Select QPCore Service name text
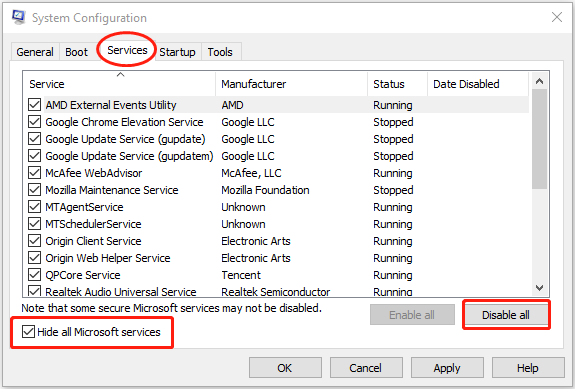This screenshot has height=389, width=575. 83,275
